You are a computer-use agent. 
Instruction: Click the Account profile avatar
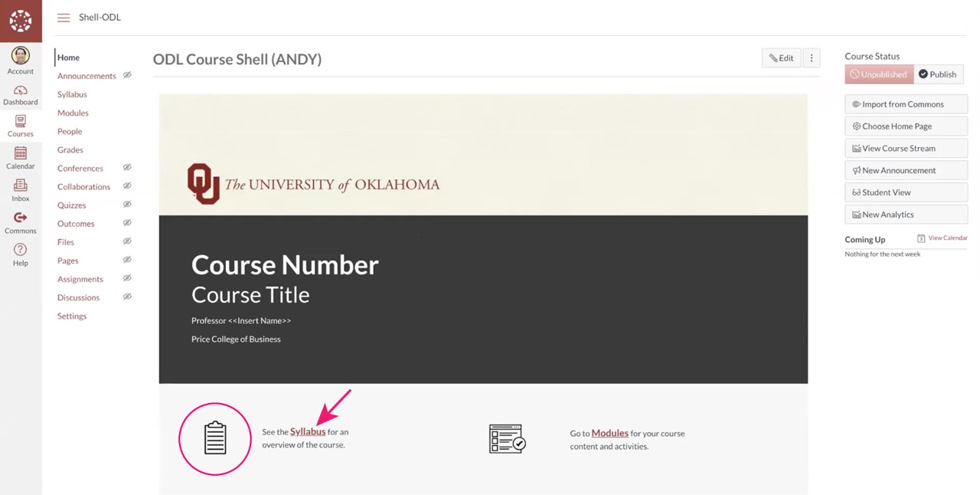[21, 55]
